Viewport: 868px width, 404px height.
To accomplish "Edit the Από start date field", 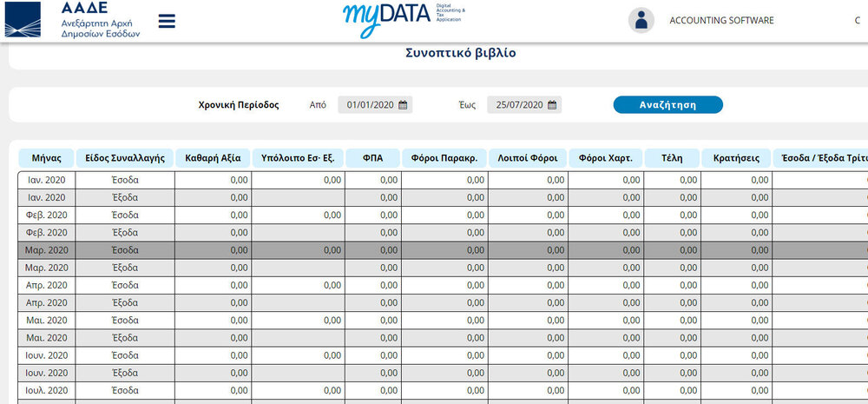I will 370,105.
